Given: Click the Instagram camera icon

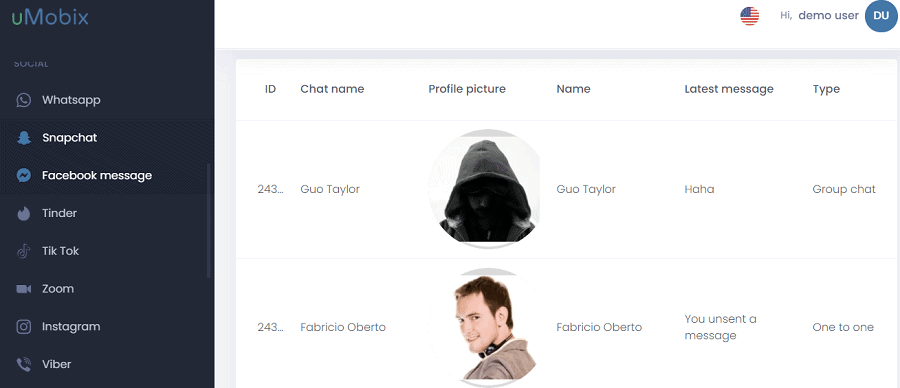Looking at the screenshot, I should pyautogui.click(x=24, y=327).
